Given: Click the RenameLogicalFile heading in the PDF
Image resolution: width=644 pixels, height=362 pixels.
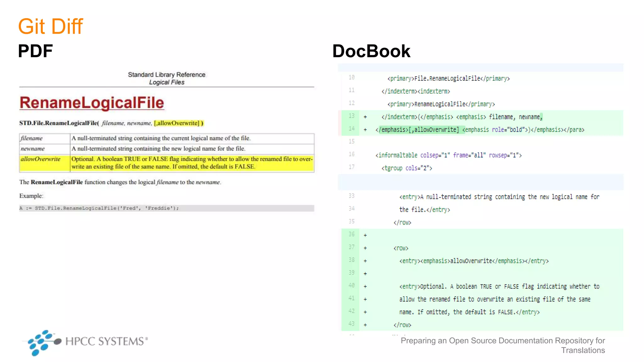Looking at the screenshot, I should pos(92,103).
